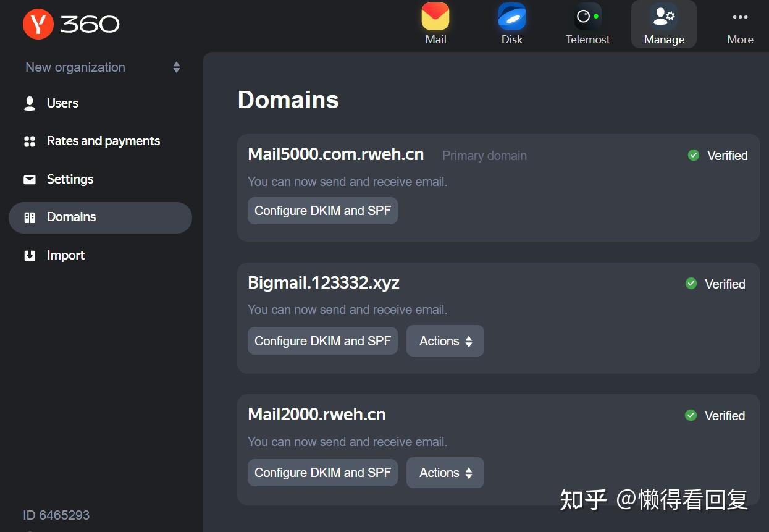Select the Rates and payments entry
The width and height of the screenshot is (769, 532).
103,141
